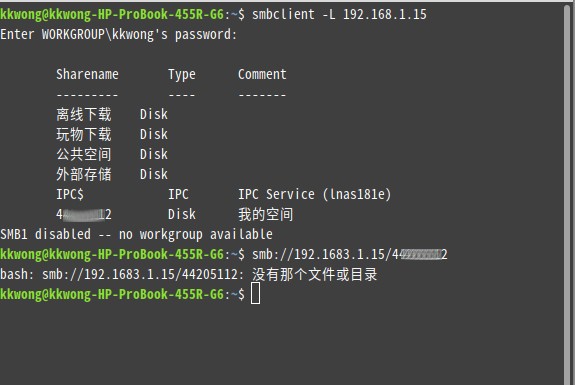Click the cursor block at the last prompt

click(256, 293)
